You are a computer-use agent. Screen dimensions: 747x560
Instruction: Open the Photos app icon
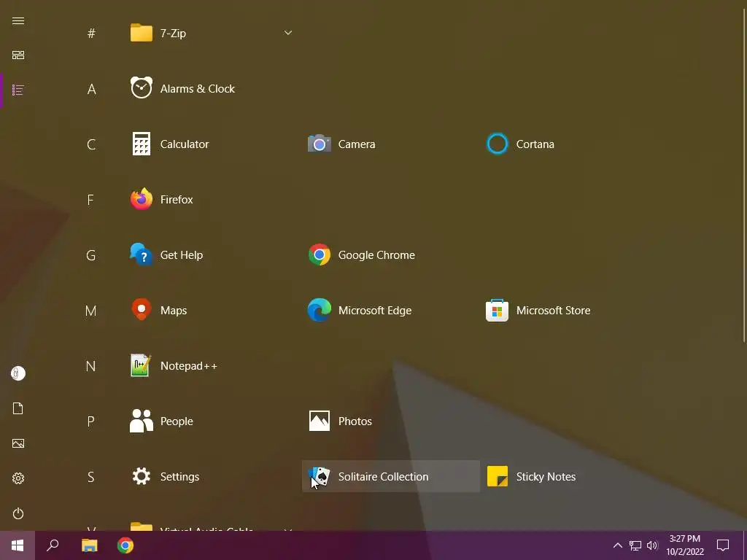320,421
